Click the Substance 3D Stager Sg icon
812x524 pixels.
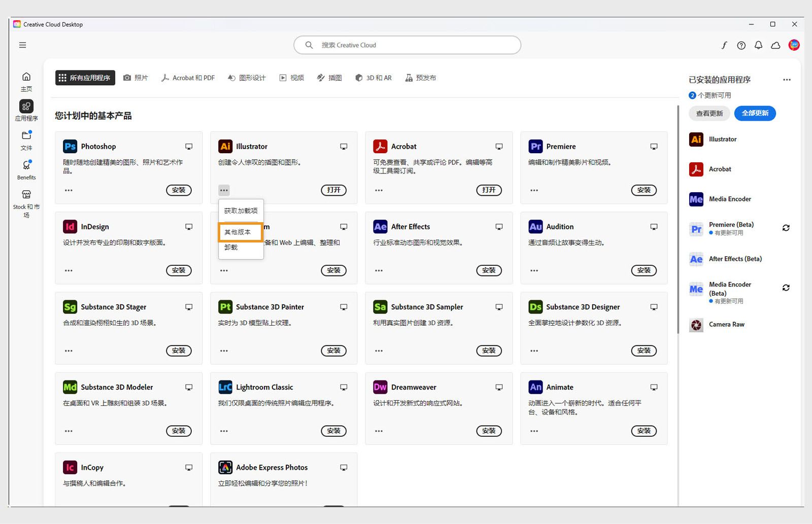pyautogui.click(x=70, y=307)
